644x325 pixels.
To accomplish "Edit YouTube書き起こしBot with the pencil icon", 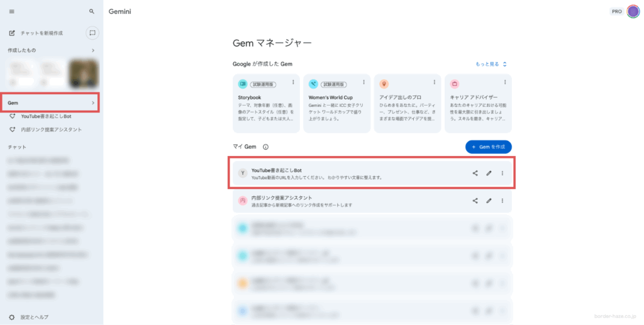I will pos(489,173).
